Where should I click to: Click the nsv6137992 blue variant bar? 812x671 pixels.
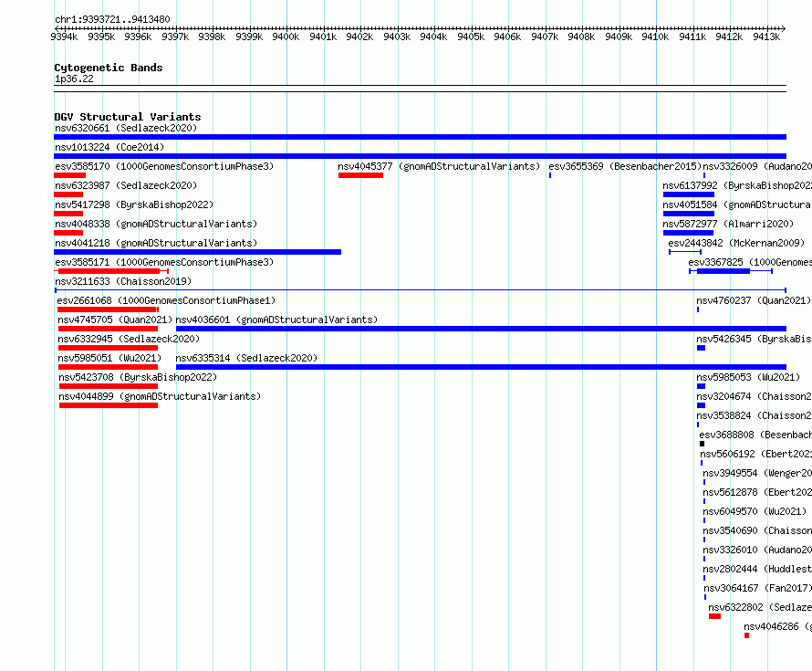[689, 194]
